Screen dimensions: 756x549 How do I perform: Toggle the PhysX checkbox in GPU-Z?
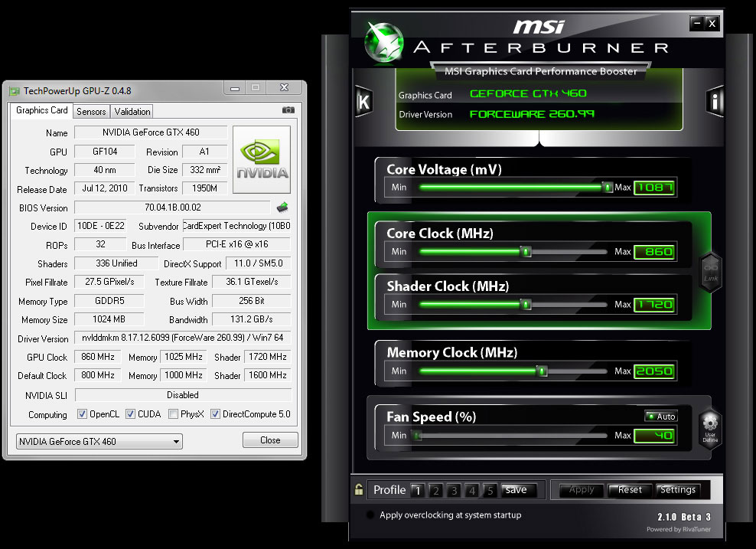pyautogui.click(x=173, y=414)
